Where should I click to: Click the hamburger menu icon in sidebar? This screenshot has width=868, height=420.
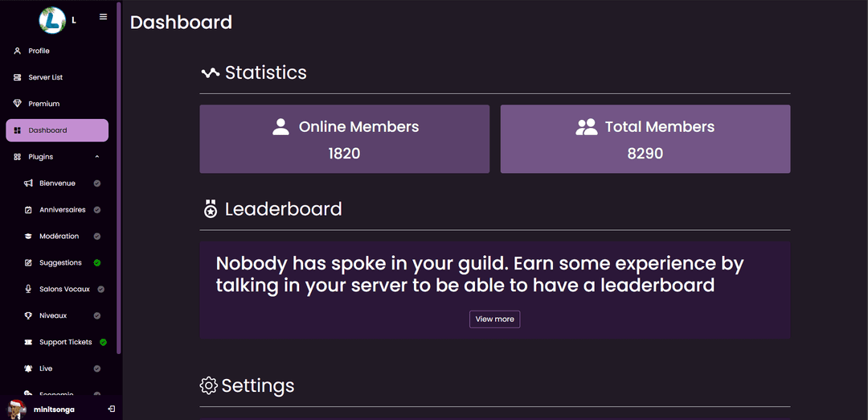[x=103, y=17]
